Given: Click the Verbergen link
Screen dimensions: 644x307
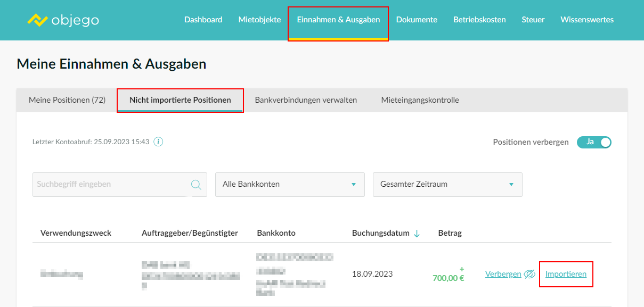Looking at the screenshot, I should 503,275.
